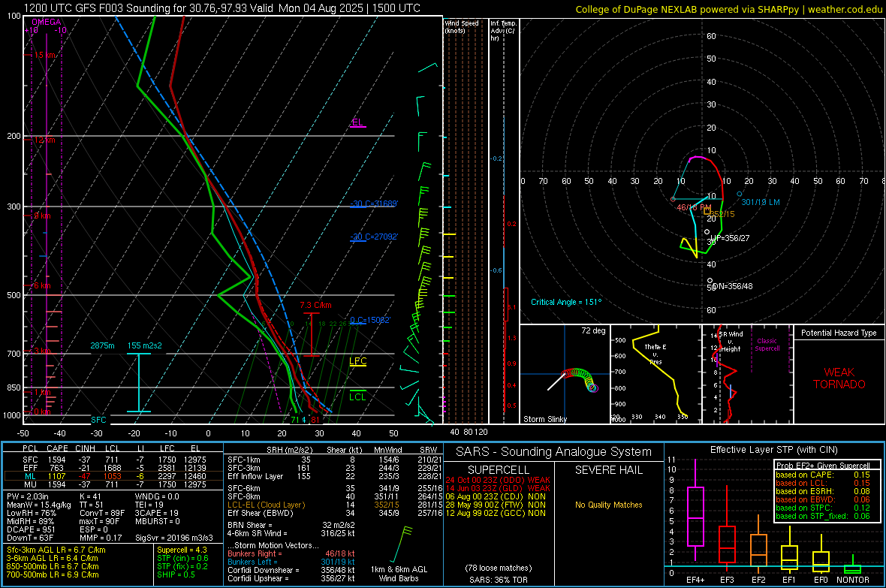This screenshot has height=588, width=886.
Task: Click the 'Eff Shear (EBWD)' row
Action: [x=335, y=513]
